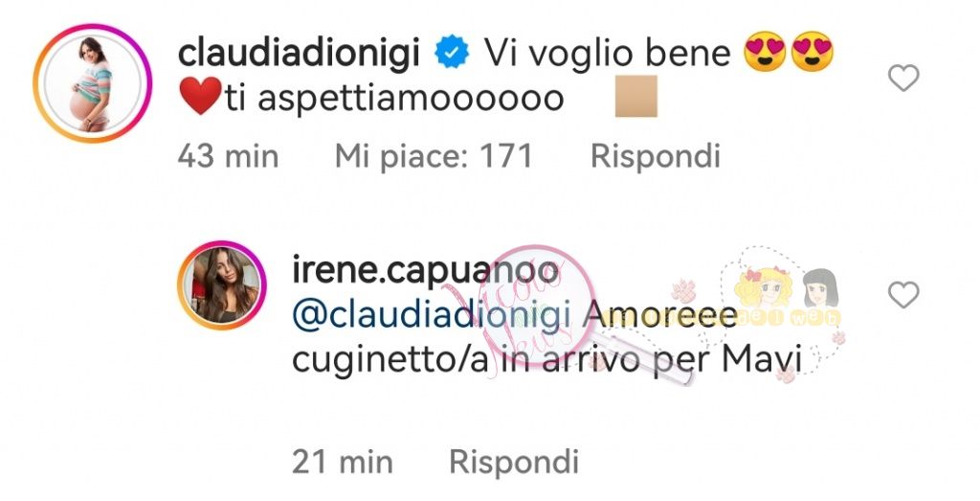The height and width of the screenshot is (501, 980).
Task: View who liked via Mi piace: 171
Action: click(x=434, y=156)
